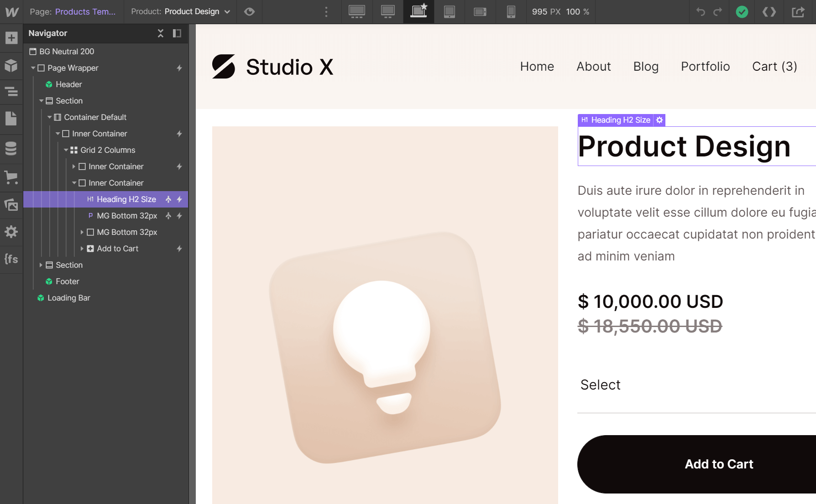Expand the Add to Cart tree node

(x=82, y=249)
